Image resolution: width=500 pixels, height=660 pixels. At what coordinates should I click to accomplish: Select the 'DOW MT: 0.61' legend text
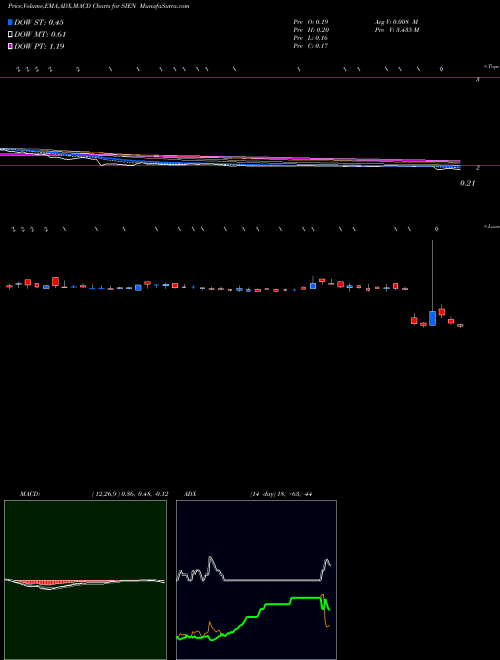click(40, 35)
